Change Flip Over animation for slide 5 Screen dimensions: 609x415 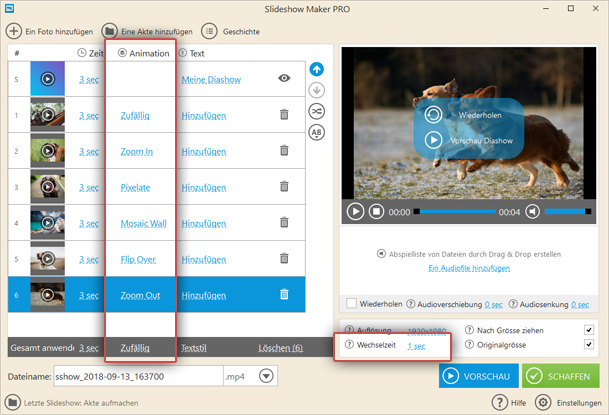pos(138,259)
